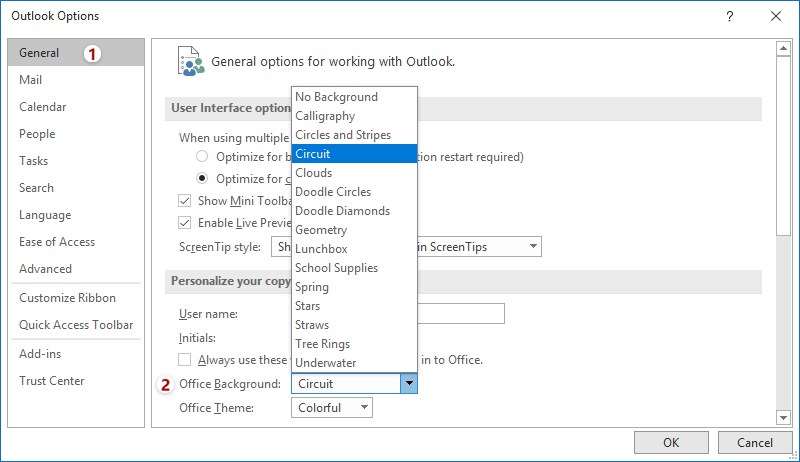The height and width of the screenshot is (462, 800).
Task: Open the Mail options category
Action: click(x=31, y=80)
